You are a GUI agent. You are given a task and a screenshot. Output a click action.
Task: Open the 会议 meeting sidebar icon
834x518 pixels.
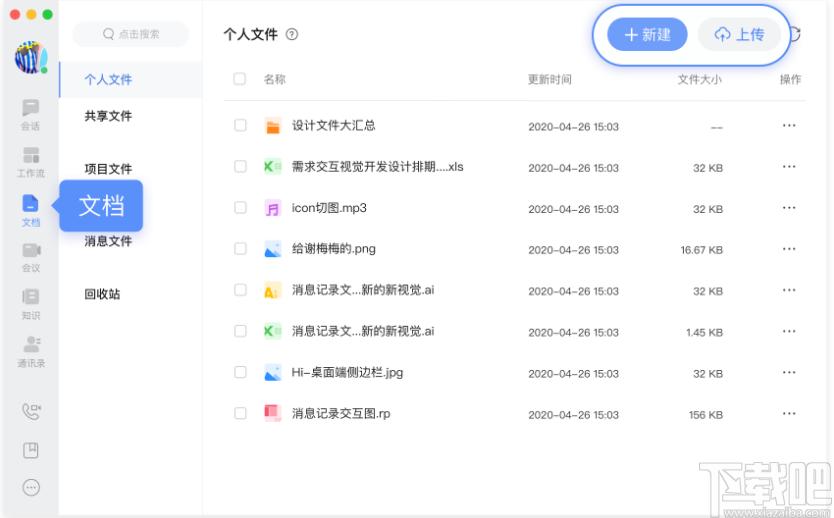31,256
